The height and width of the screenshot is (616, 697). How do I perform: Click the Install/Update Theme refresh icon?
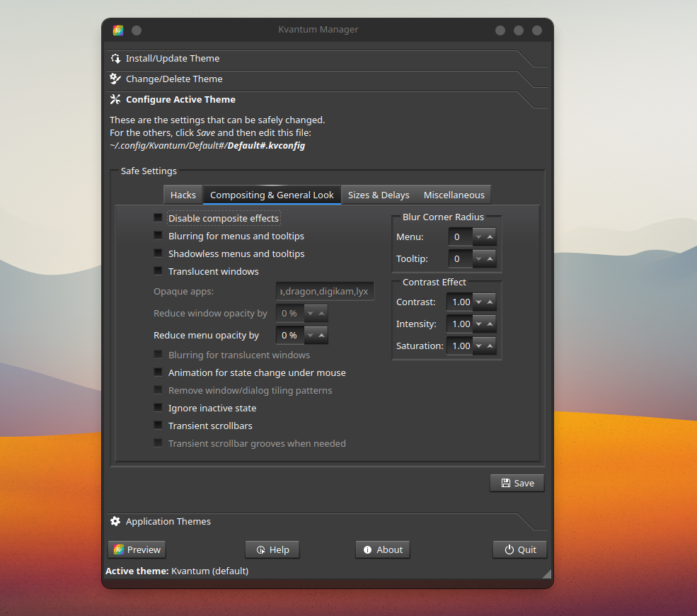point(115,59)
